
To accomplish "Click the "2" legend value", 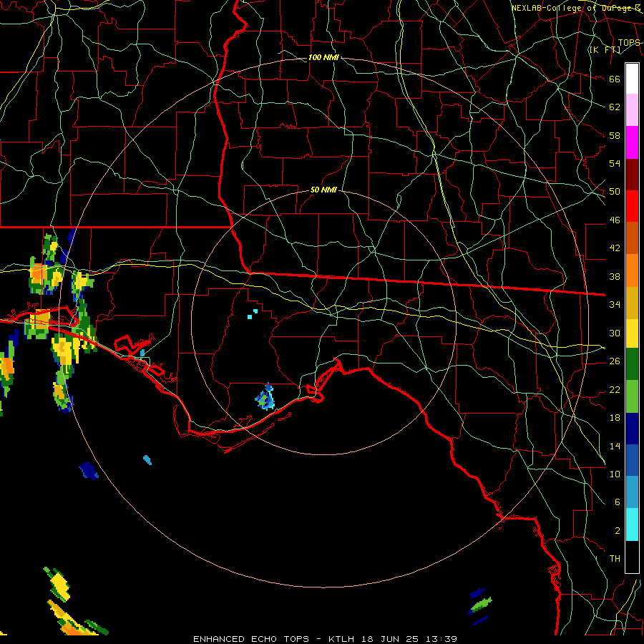I will 618,531.
